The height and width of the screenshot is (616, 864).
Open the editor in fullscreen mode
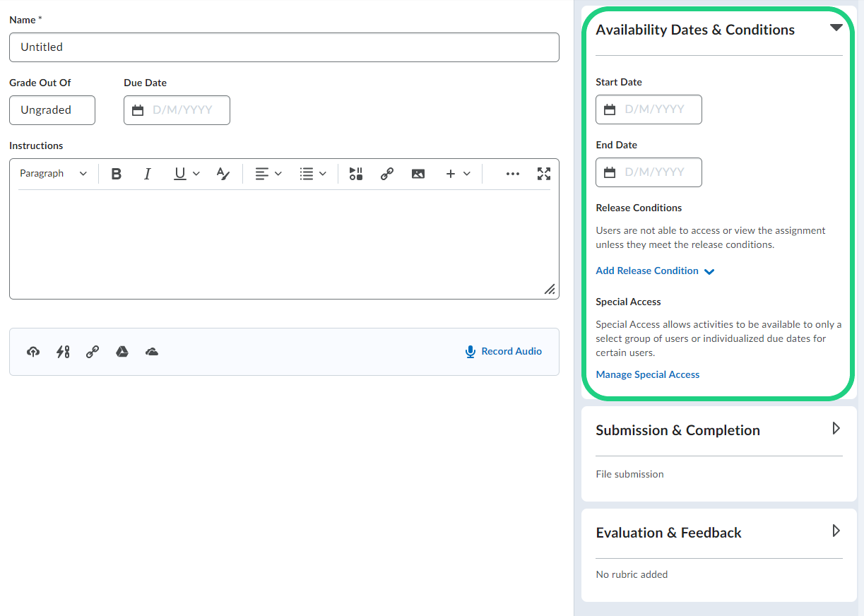pos(543,174)
